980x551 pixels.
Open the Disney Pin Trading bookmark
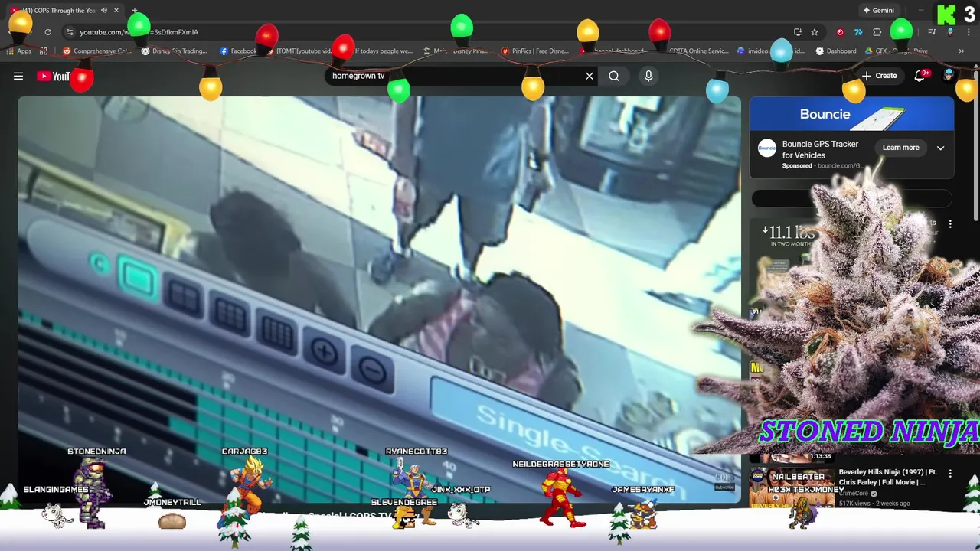pos(174,51)
